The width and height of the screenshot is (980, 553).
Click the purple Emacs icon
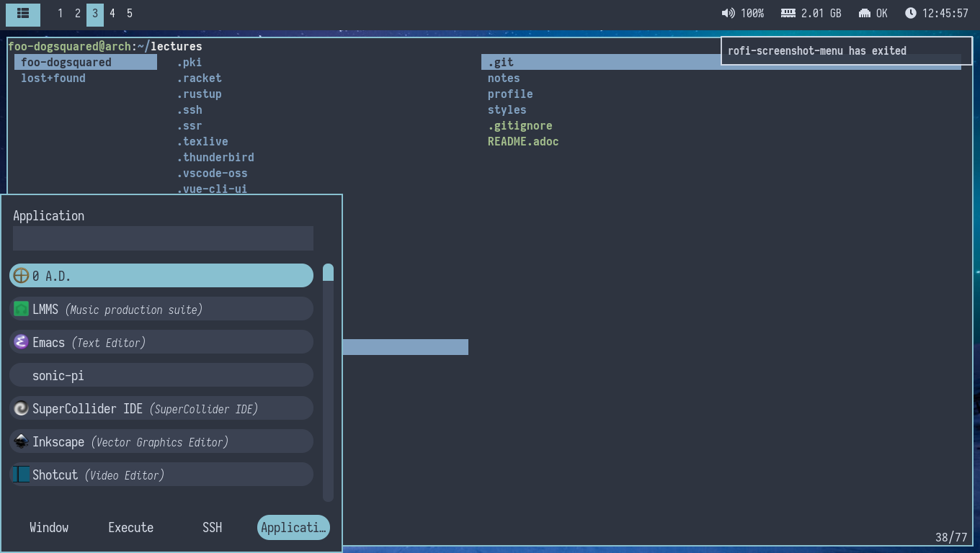click(x=21, y=342)
